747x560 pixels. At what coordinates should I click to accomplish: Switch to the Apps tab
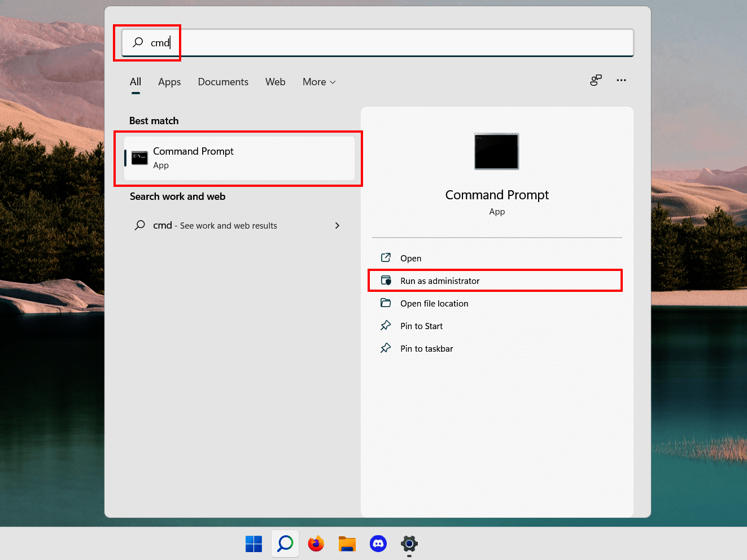pyautogui.click(x=169, y=82)
